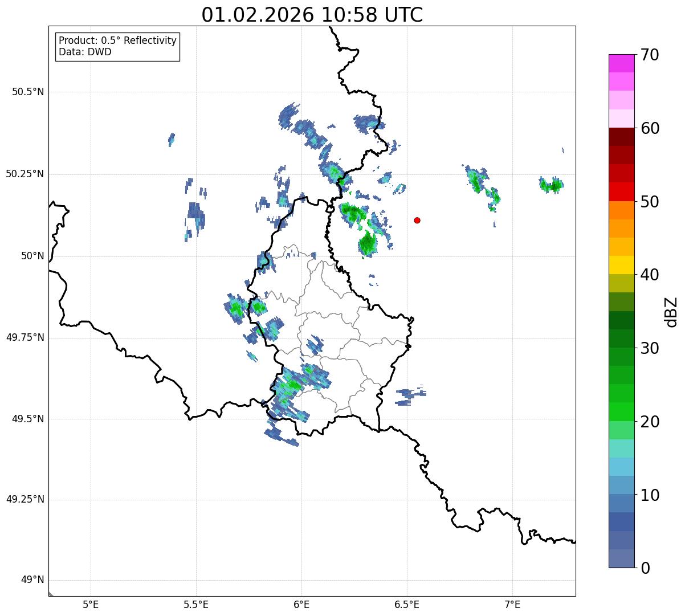
Task: Click the 'Data: DWD' text
Action: tap(85, 52)
